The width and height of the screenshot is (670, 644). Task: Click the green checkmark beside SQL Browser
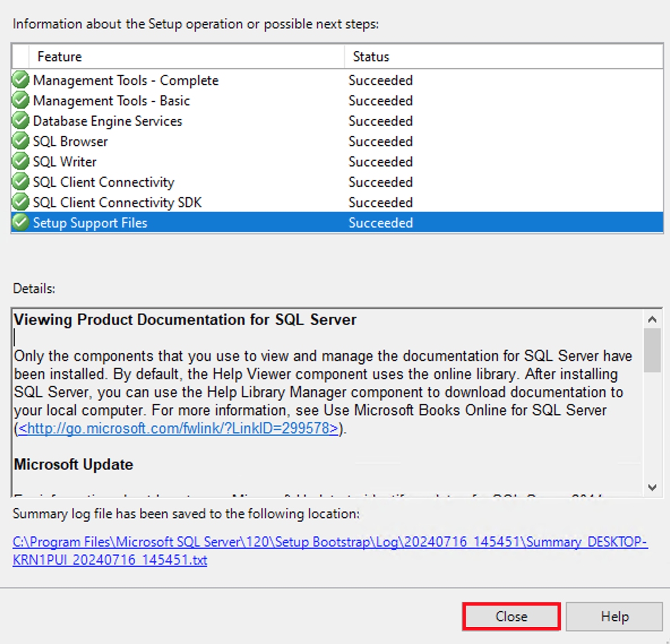[x=20, y=141]
